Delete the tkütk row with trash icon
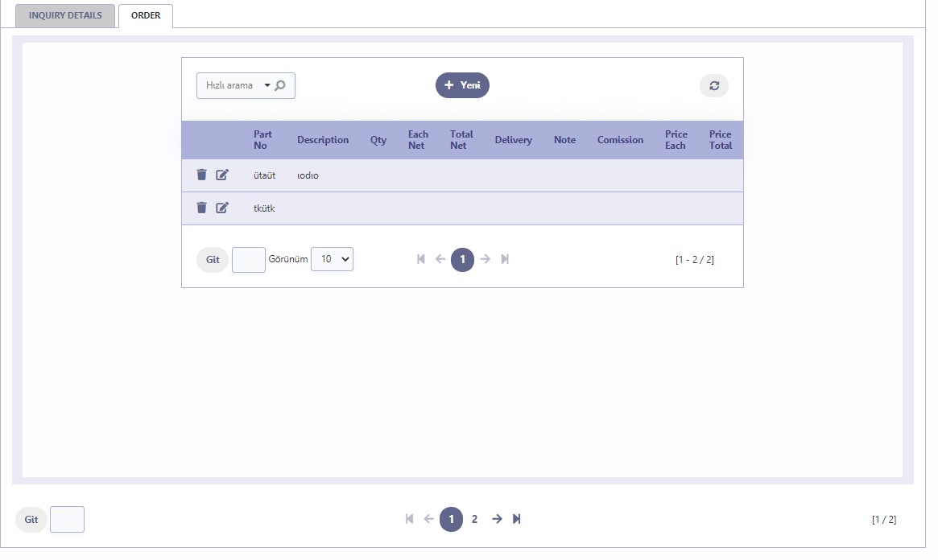The height and width of the screenshot is (560, 938). coord(201,208)
